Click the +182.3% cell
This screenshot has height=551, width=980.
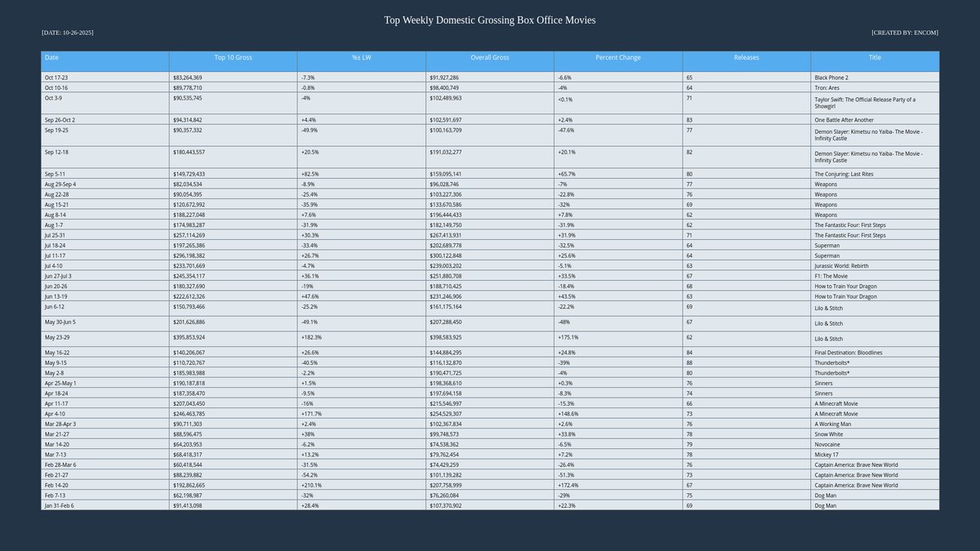(x=362, y=339)
